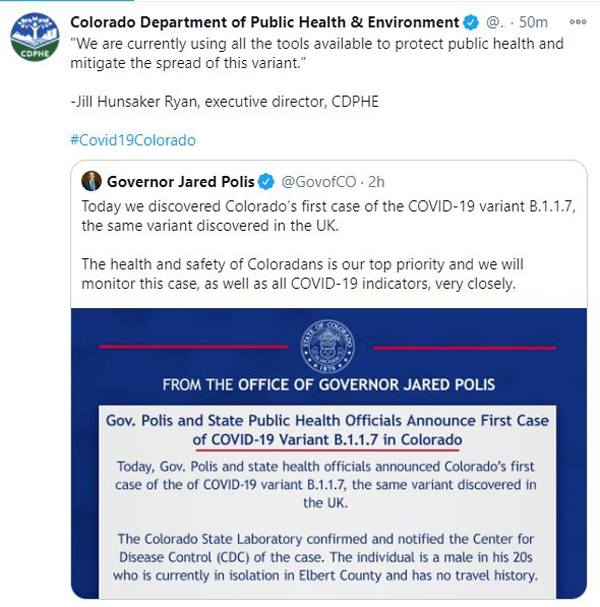Open the #Covid19Colorado hashtag

point(133,140)
